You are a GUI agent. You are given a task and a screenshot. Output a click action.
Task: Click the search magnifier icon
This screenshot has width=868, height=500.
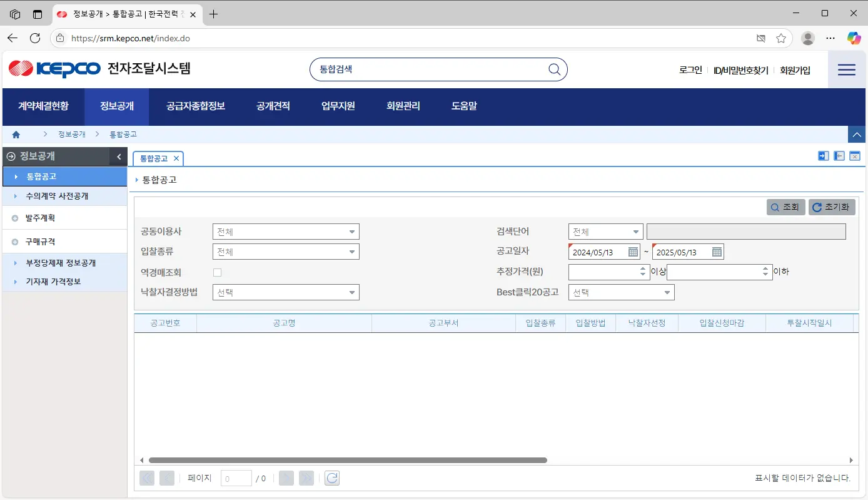pyautogui.click(x=554, y=69)
